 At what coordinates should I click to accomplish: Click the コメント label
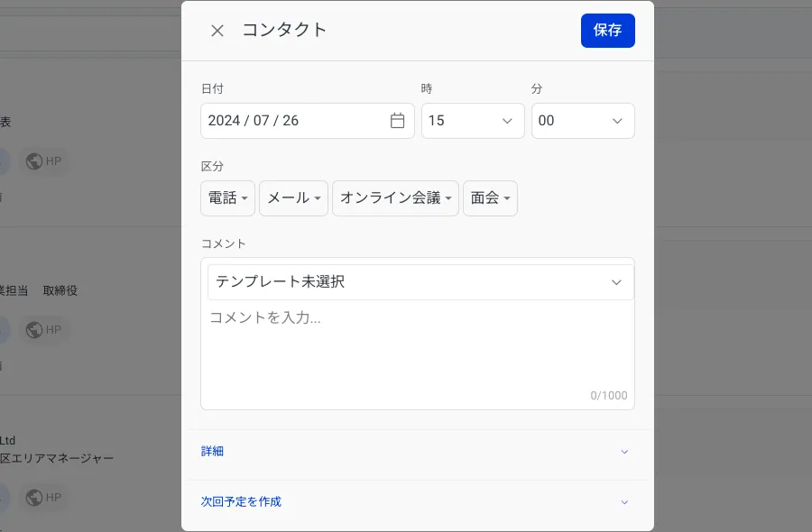(223, 243)
